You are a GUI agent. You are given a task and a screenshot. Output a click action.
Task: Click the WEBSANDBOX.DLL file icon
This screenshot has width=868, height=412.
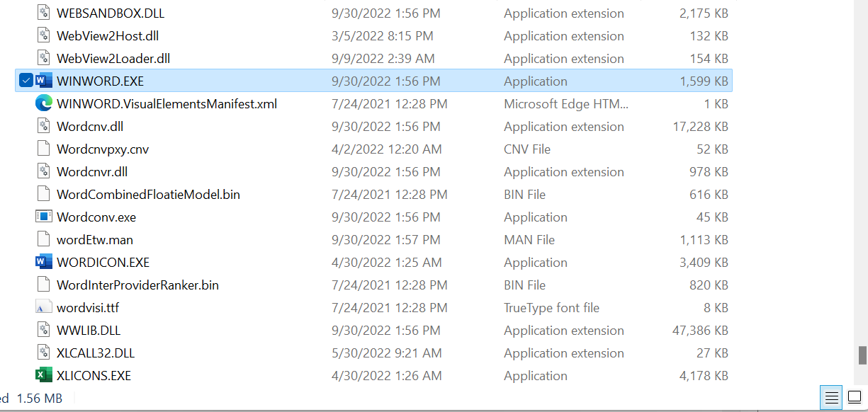pyautogui.click(x=44, y=13)
